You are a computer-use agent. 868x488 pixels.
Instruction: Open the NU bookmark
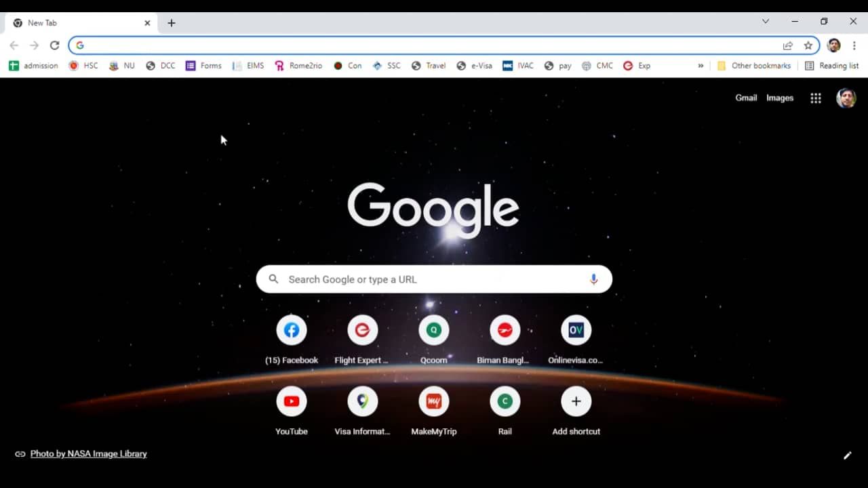122,66
